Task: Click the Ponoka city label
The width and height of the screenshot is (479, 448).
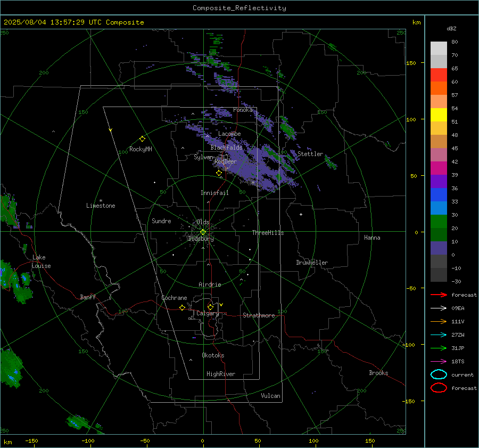Action: pos(243,110)
